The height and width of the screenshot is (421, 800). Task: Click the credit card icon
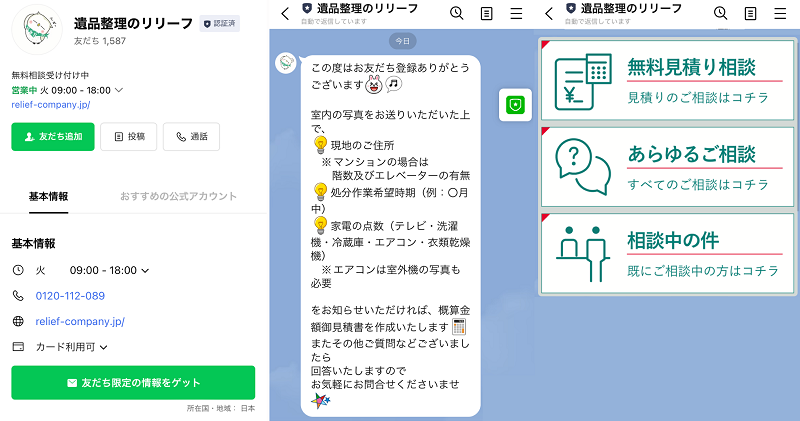click(x=18, y=347)
